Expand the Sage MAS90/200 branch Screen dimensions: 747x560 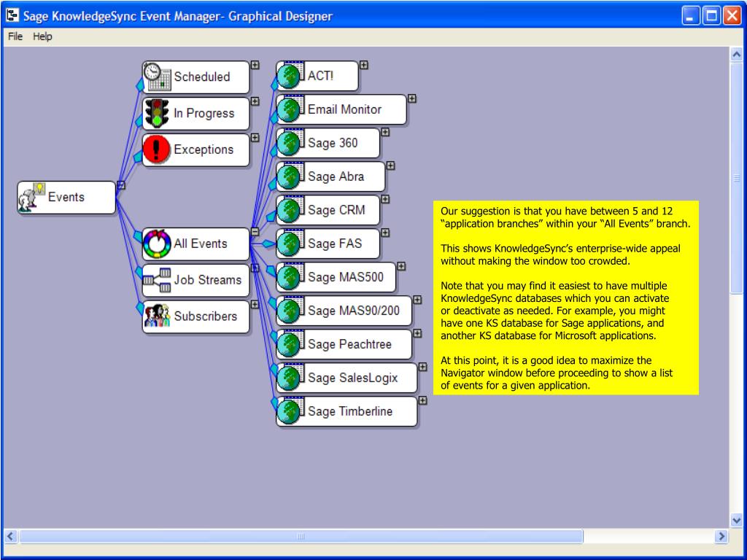pos(417,300)
